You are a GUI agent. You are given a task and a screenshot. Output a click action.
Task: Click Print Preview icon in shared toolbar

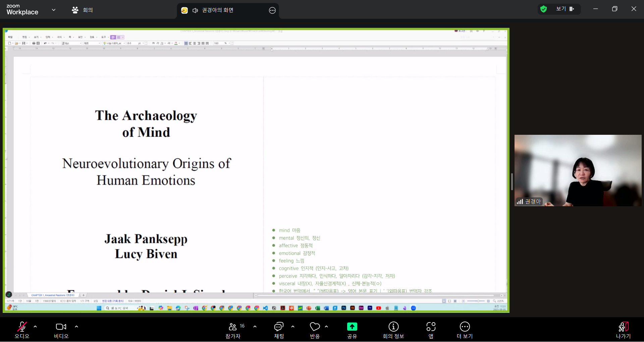(38, 43)
